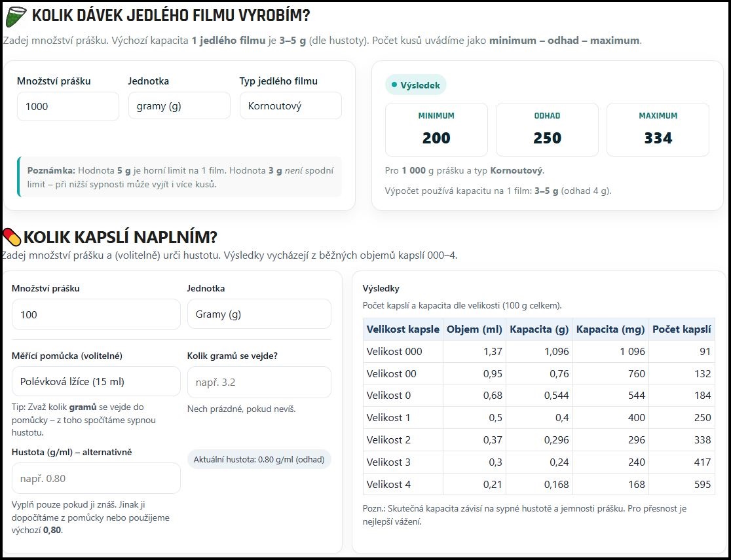Open the "gramy (g)" unit dropdown for film
Image resolution: width=731 pixels, height=560 pixels.
point(179,106)
